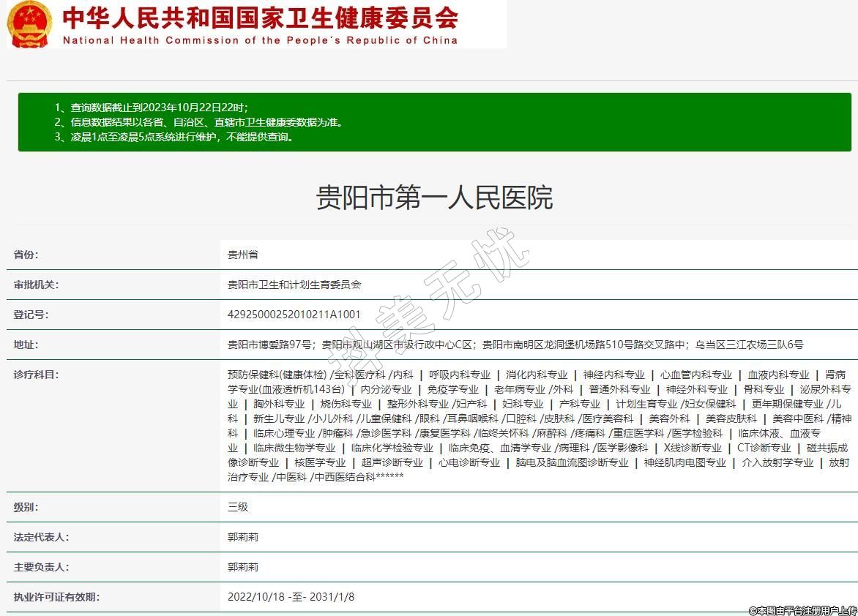Viewport: 858px width, 616px height.
Task: Click the national emblem logo icon
Action: tap(29, 24)
